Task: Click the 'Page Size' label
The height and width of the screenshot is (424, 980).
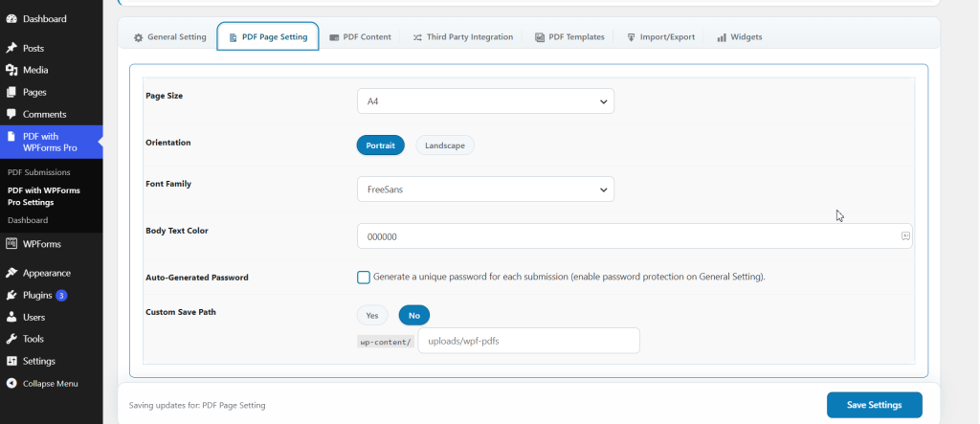Action: [x=165, y=96]
